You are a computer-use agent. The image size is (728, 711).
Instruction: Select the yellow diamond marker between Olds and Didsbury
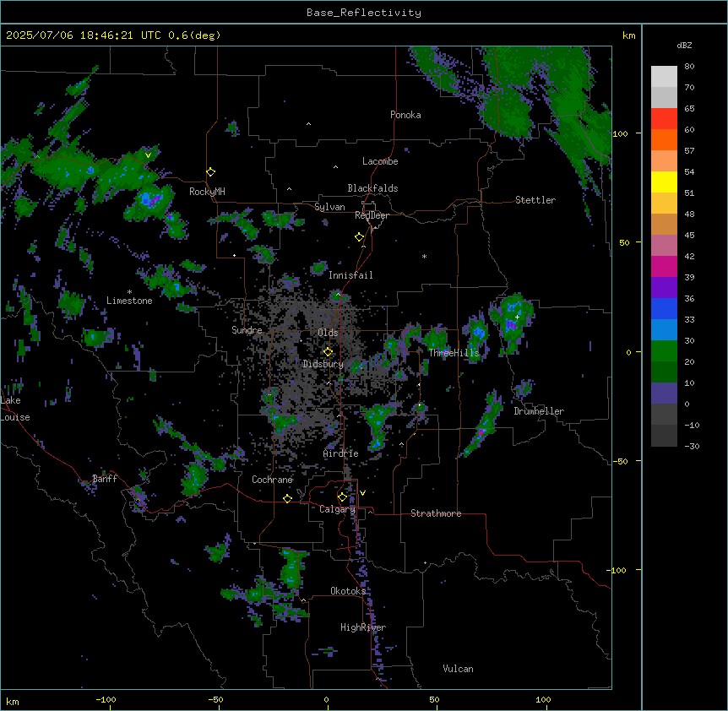click(328, 352)
